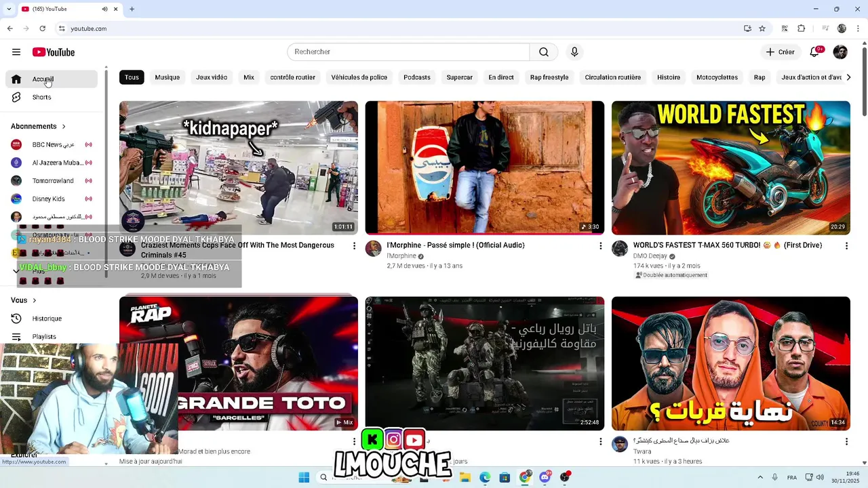The height and width of the screenshot is (488, 868).
Task: Open Chrome three-dot menu
Action: click(856, 28)
